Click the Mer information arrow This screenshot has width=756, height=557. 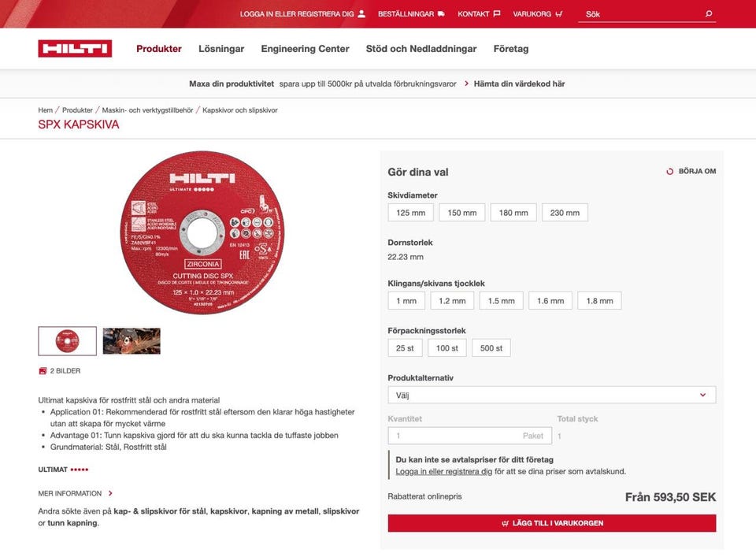110,493
